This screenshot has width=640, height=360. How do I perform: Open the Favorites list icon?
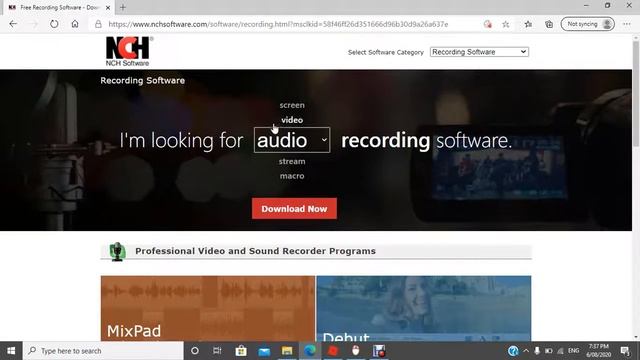click(528, 24)
